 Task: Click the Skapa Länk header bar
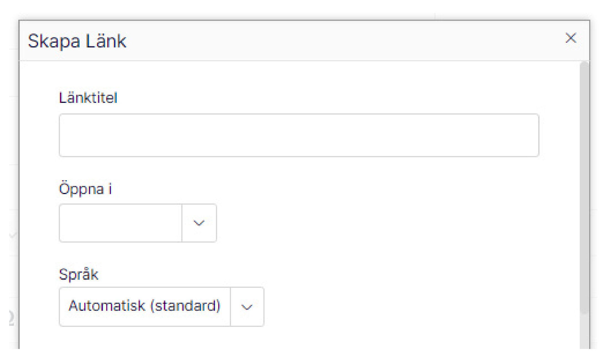point(304,41)
